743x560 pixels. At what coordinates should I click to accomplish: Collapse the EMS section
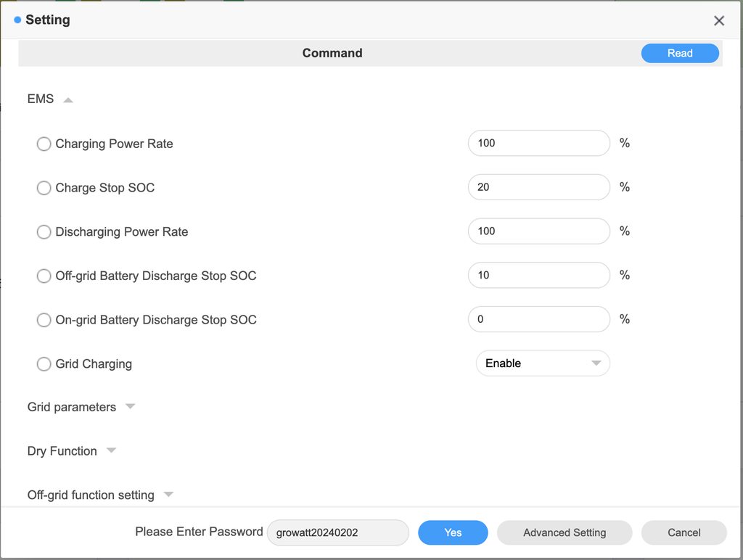coord(67,99)
